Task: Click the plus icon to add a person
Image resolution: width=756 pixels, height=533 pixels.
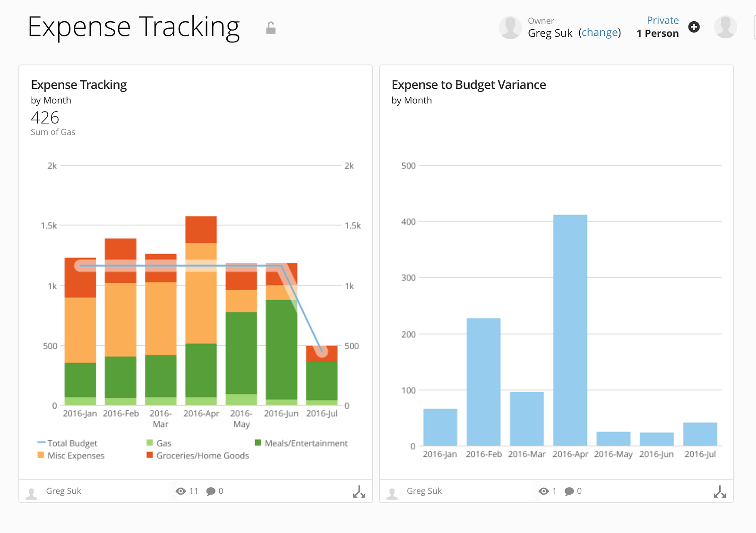Action: coord(694,27)
